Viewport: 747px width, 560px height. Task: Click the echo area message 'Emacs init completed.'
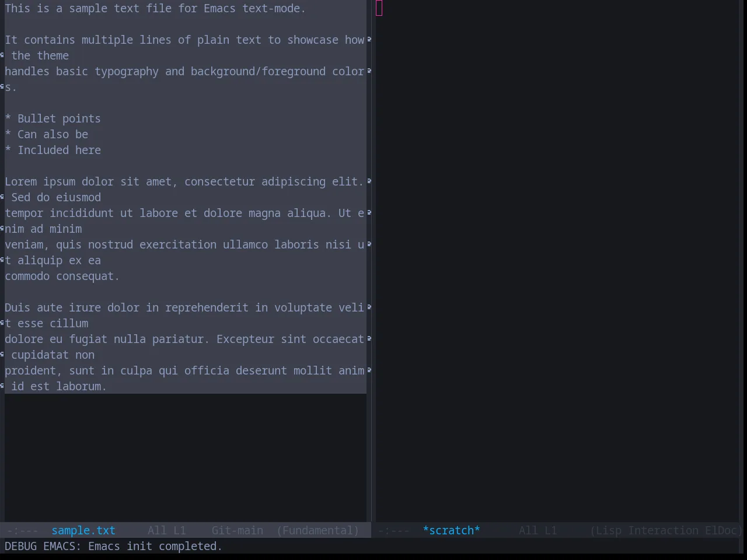155,546
